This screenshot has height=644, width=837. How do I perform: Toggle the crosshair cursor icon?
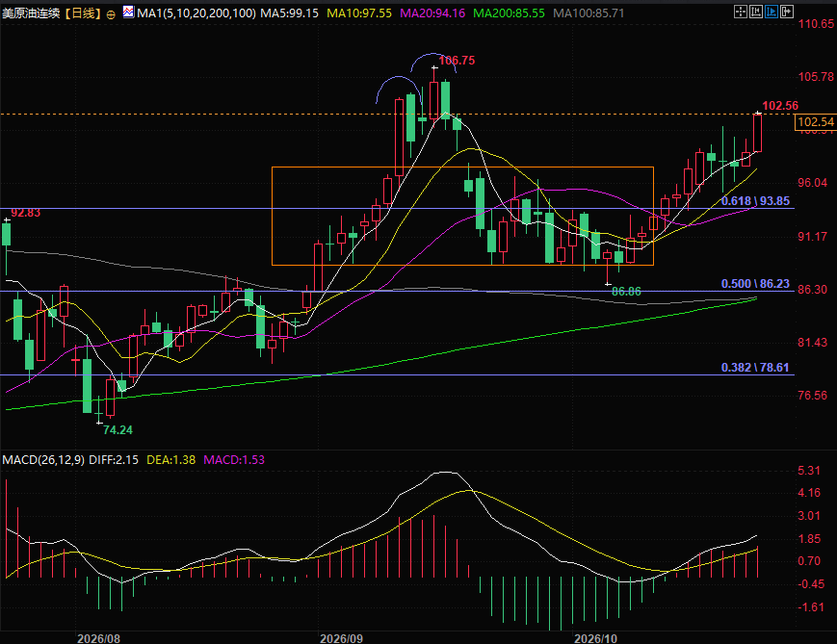[741, 12]
